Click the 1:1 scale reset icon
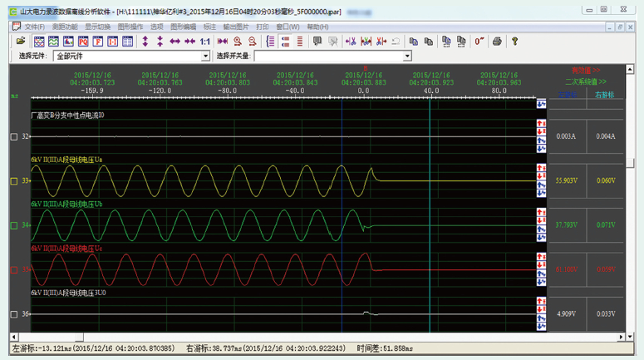The image size is (644, 360). [204, 41]
